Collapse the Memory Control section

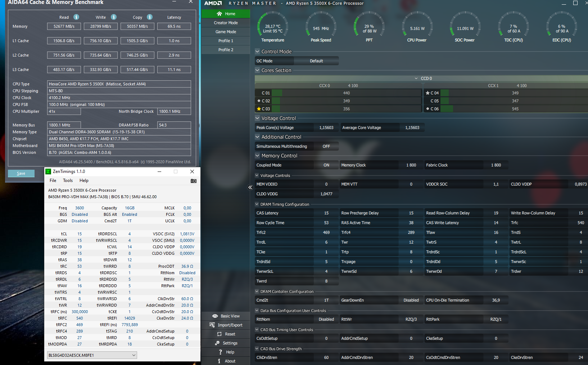(257, 156)
